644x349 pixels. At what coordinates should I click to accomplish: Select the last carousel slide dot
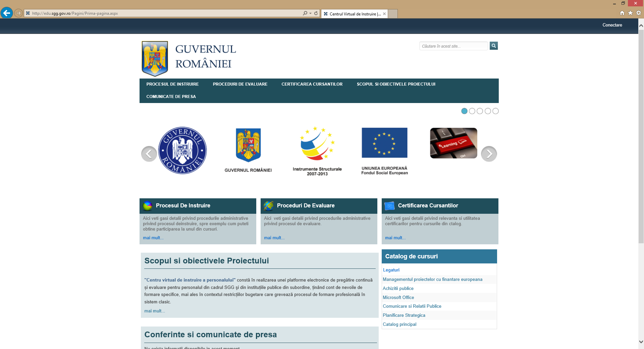coord(495,111)
